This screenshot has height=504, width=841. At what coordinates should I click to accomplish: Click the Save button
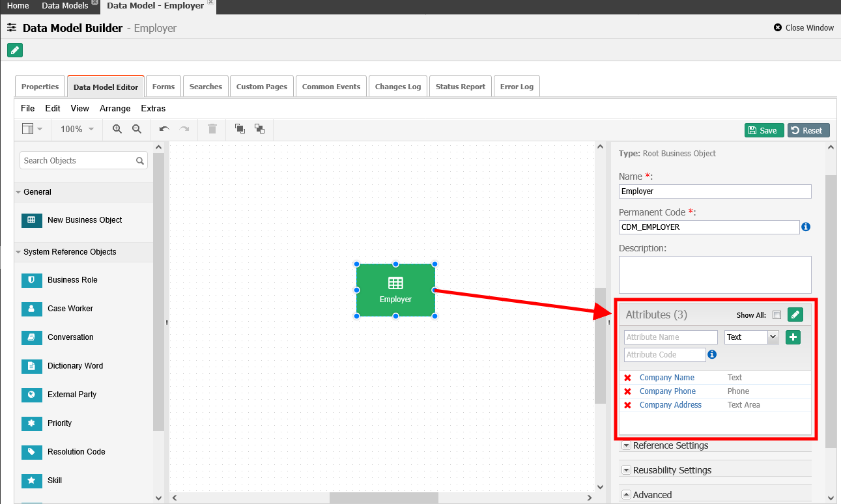point(764,130)
